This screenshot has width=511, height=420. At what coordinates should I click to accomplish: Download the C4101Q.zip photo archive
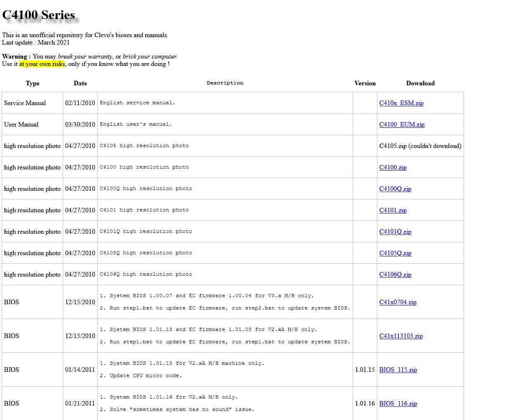coord(395,232)
